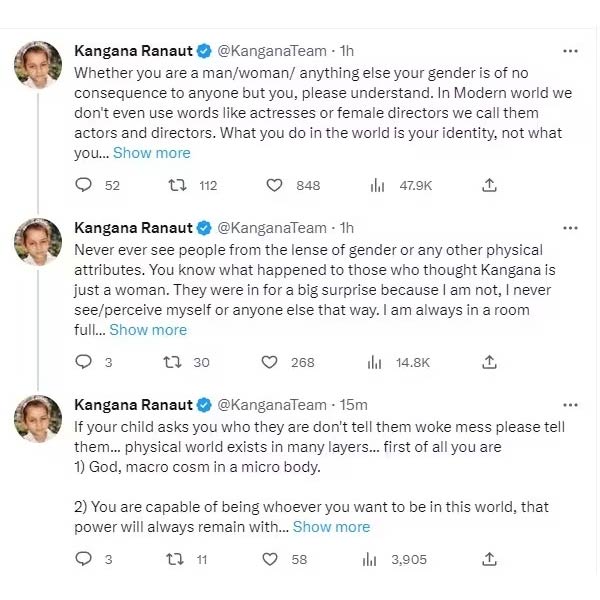The width and height of the screenshot is (600, 600).
Task: Open @KanganaTeam handle on third tweet
Action: point(272,405)
